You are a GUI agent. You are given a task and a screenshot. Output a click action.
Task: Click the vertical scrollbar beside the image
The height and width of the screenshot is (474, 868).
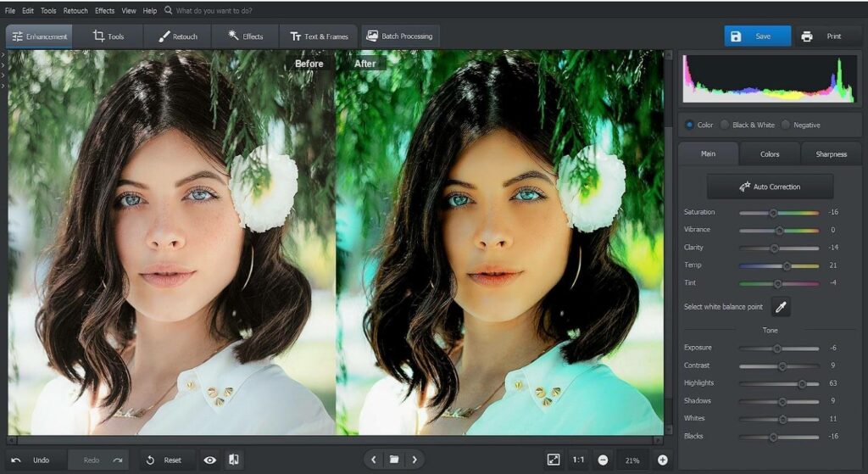coord(669,242)
